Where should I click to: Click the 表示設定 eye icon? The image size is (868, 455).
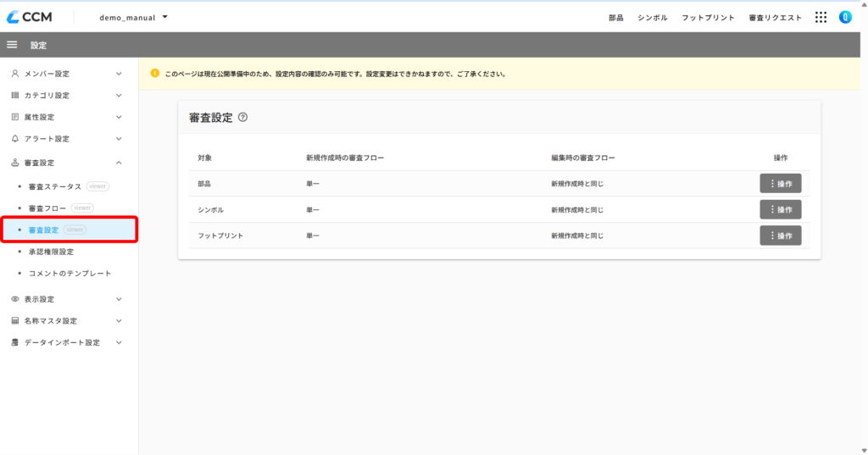[x=15, y=299]
